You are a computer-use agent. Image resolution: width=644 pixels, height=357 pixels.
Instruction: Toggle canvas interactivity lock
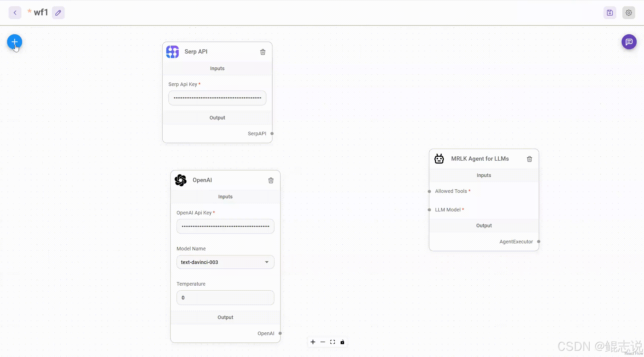(x=342, y=342)
